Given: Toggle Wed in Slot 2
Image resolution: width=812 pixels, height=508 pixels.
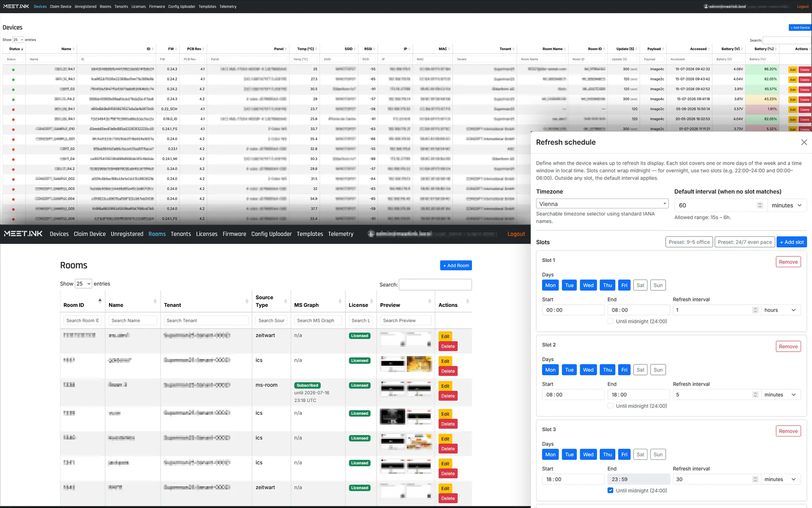Looking at the screenshot, I should coord(588,370).
